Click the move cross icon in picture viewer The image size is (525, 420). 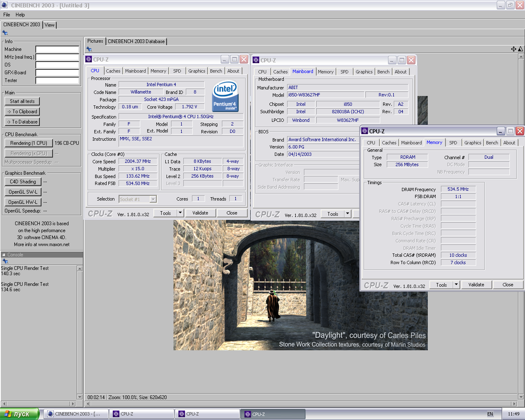514,49
